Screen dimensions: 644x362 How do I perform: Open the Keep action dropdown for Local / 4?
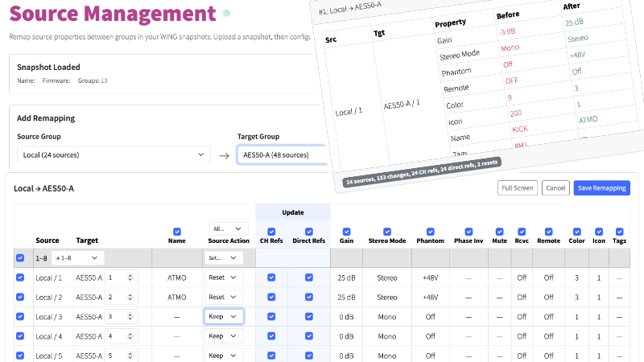[224, 335]
